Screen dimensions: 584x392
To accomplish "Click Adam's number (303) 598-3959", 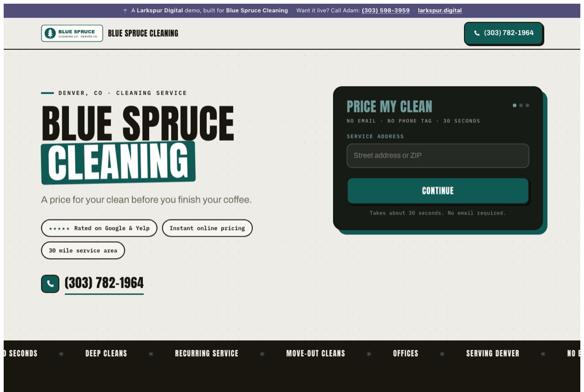I will [x=385, y=11].
